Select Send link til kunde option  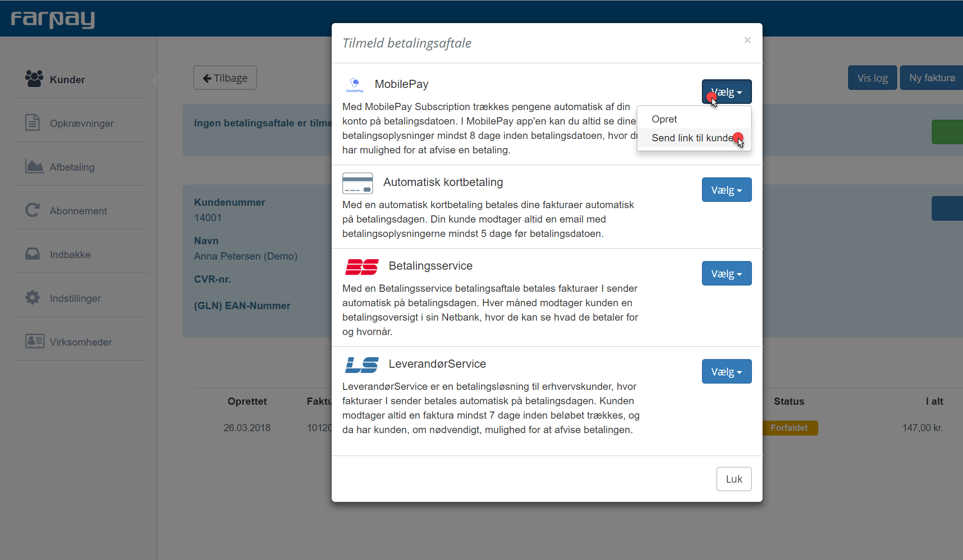click(x=692, y=138)
